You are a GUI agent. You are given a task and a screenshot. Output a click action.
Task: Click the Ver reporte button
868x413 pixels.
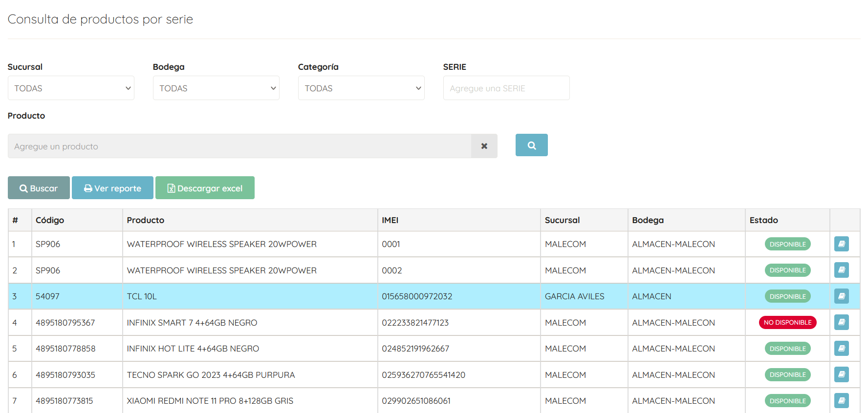tap(112, 188)
